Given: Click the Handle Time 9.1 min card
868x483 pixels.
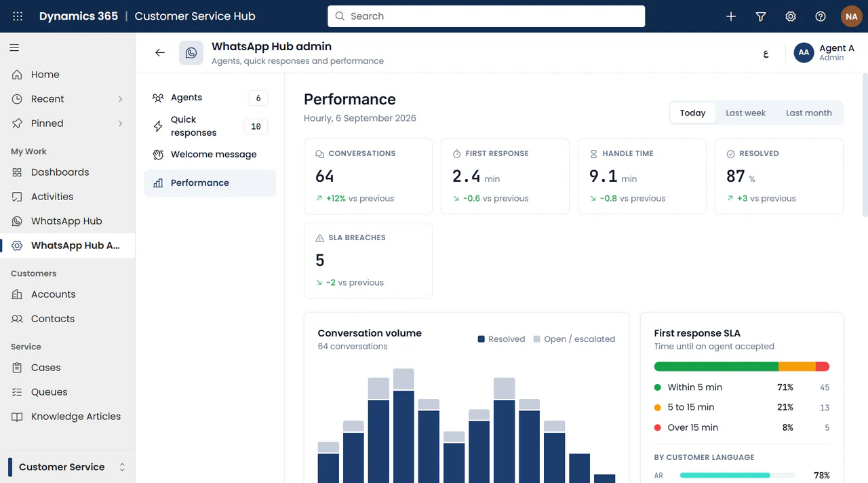Looking at the screenshot, I should pyautogui.click(x=642, y=176).
